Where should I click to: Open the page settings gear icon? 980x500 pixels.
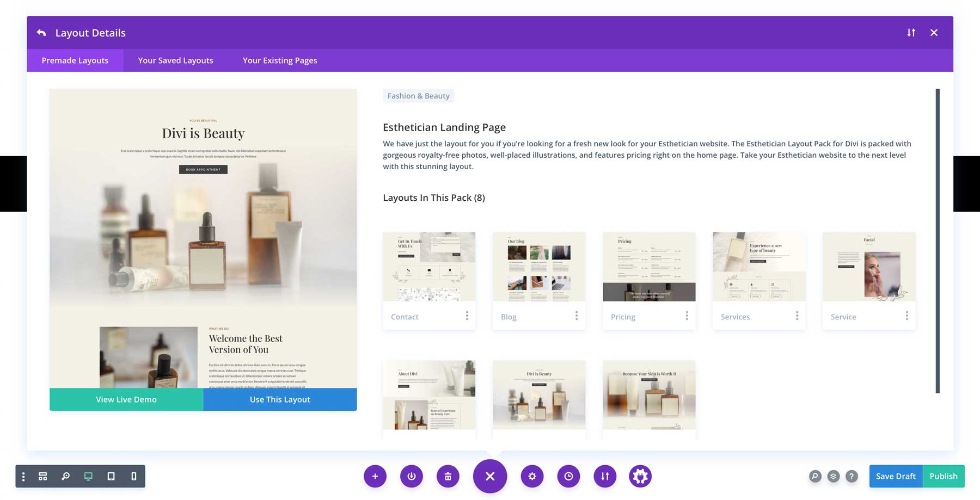click(x=532, y=476)
